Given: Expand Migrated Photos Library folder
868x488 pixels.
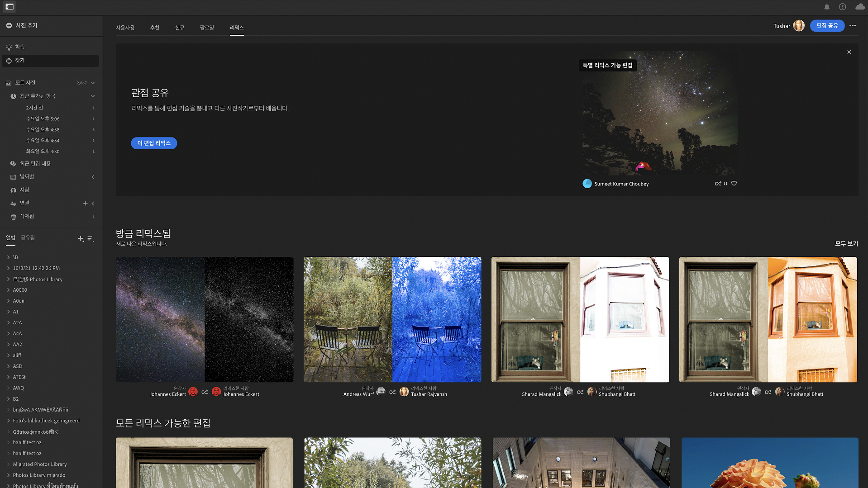Looking at the screenshot, I should click(x=9, y=464).
